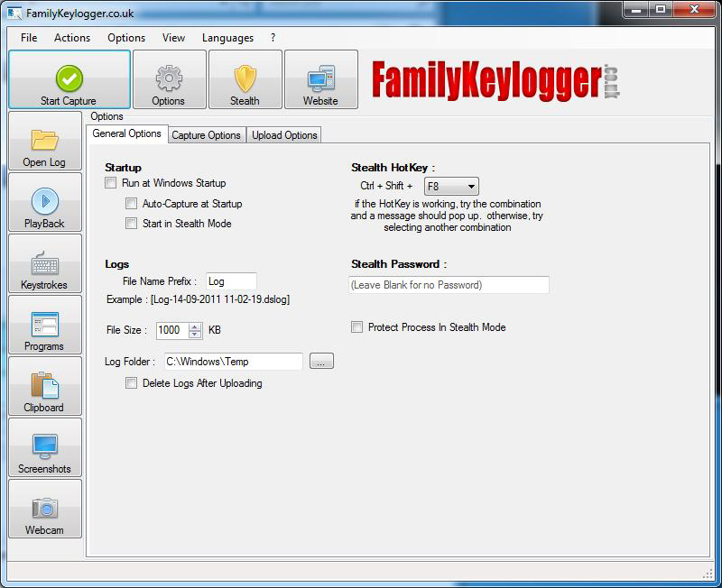Click the Start Capture green check button

point(69,79)
